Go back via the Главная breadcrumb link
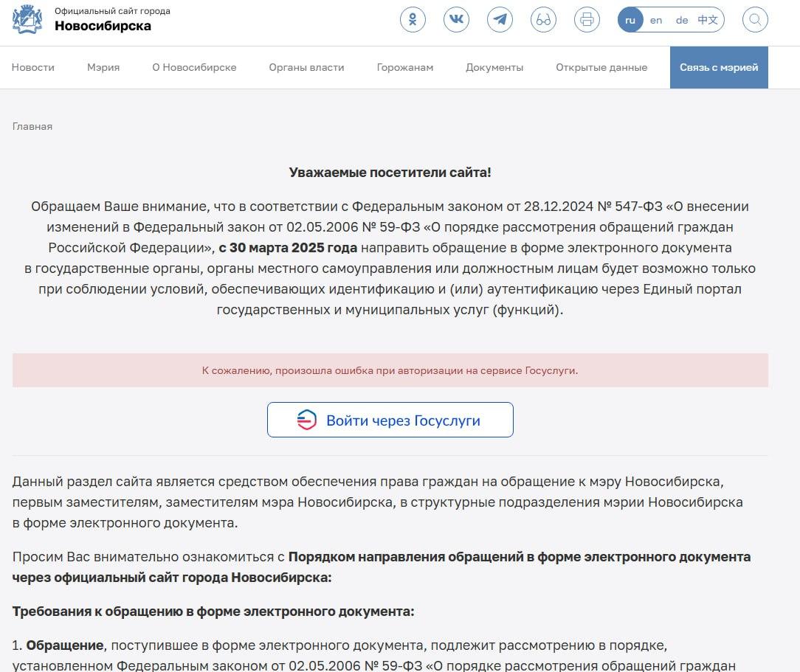This screenshot has width=800, height=672. coord(32,126)
